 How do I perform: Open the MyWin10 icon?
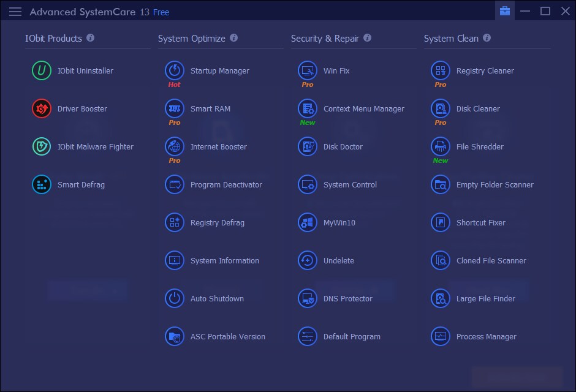(308, 223)
